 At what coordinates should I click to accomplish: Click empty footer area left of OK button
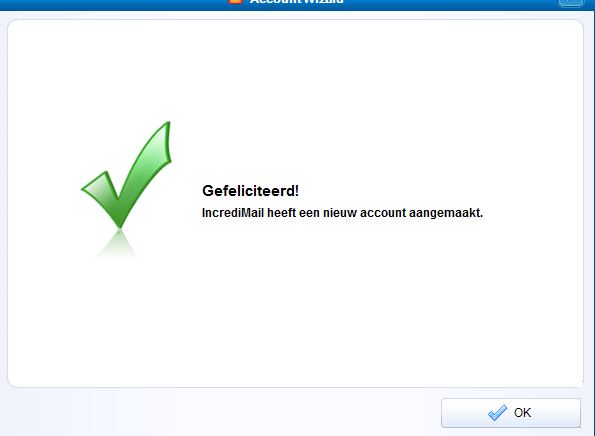[220, 413]
